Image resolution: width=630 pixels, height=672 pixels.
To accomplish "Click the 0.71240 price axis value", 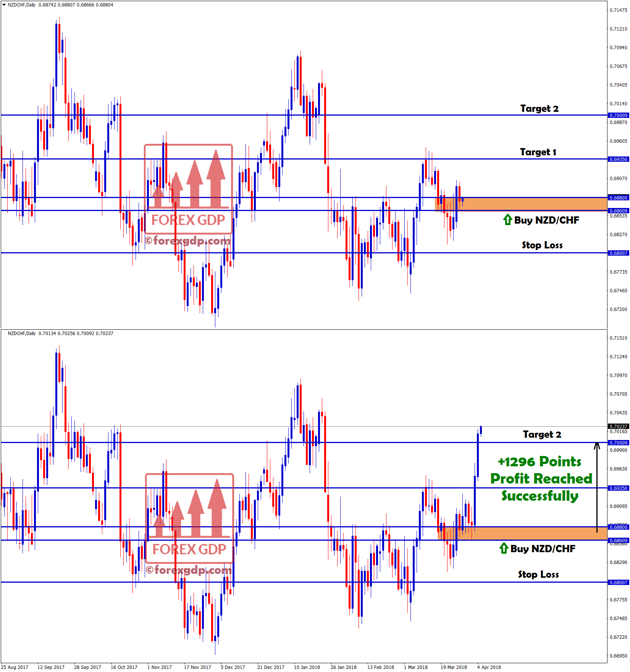I will coord(619,357).
